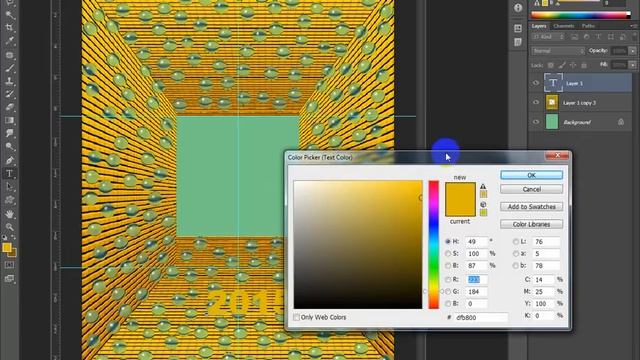Select the Eraser tool
This screenshot has height=360, width=640.
pos(9,107)
